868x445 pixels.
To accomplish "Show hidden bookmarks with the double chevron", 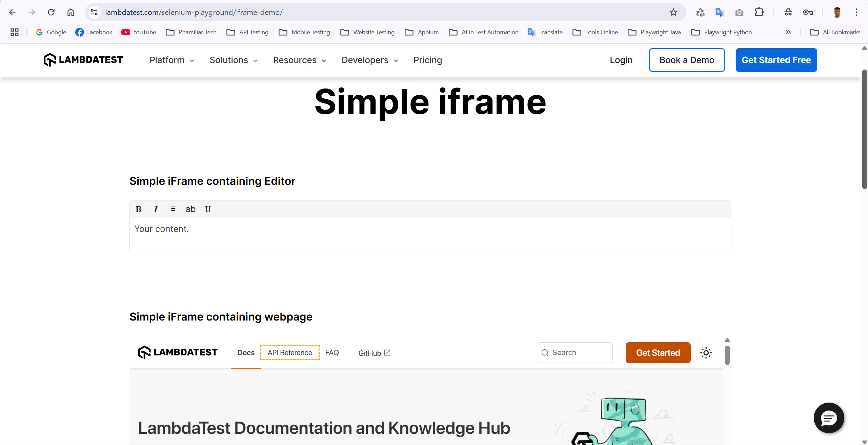I will 788,32.
